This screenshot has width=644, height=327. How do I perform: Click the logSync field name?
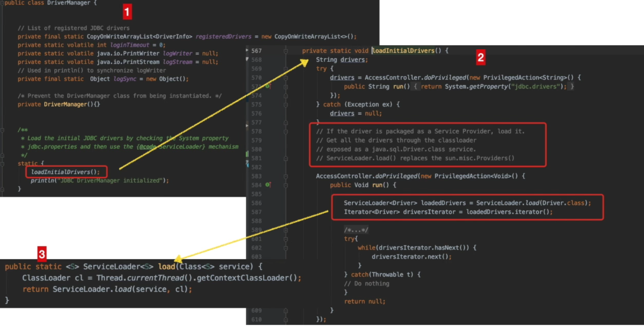tap(125, 79)
